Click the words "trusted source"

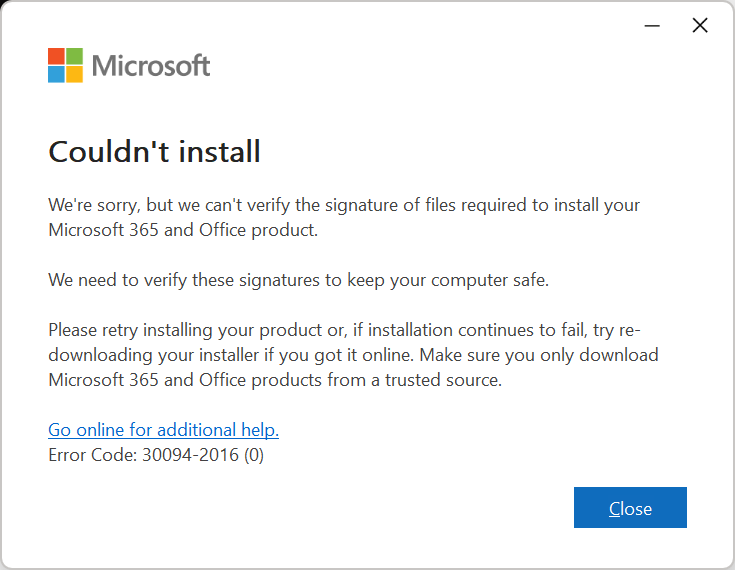pos(443,380)
